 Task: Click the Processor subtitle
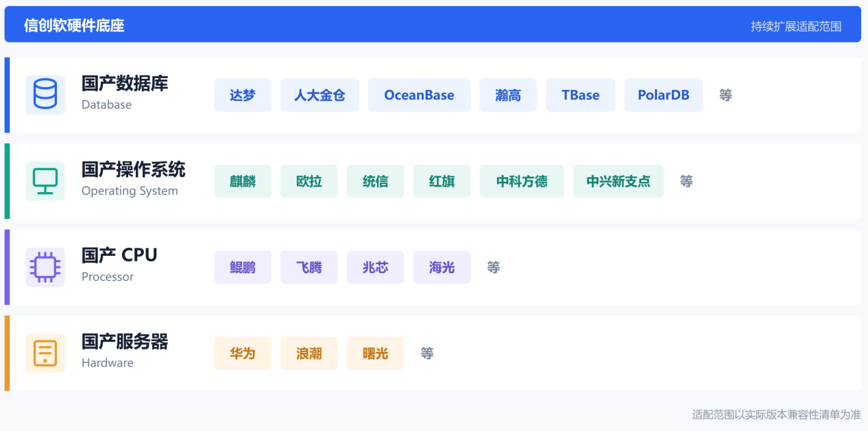click(108, 277)
